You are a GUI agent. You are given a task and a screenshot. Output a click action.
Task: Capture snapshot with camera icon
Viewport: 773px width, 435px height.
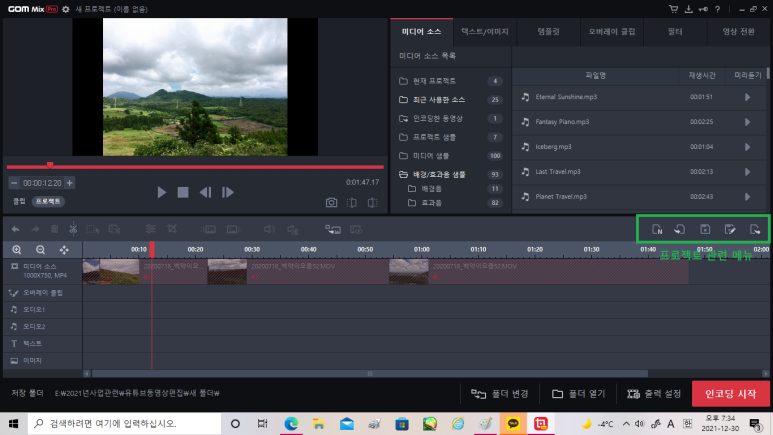coord(331,203)
